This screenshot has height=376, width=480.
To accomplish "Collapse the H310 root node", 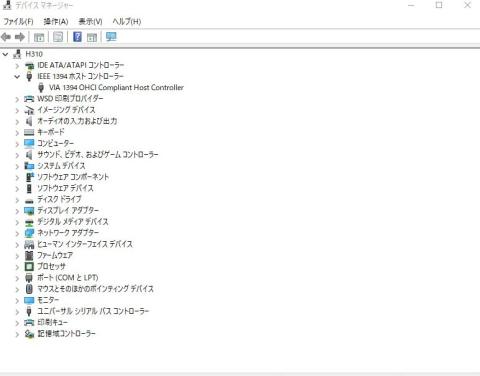I will 5,54.
